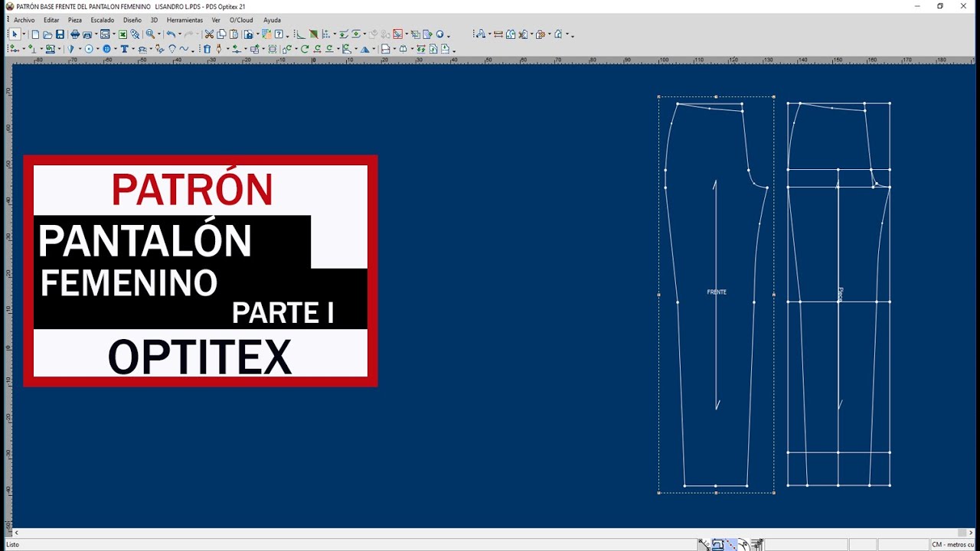Click the blue button tool icon
This screenshot has width=980, height=551.
pyautogui.click(x=106, y=49)
